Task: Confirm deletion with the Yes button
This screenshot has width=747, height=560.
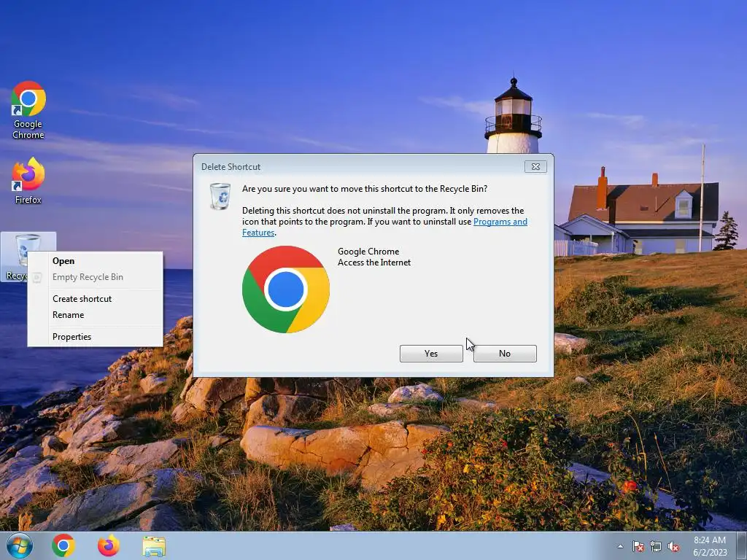Action: [431, 354]
